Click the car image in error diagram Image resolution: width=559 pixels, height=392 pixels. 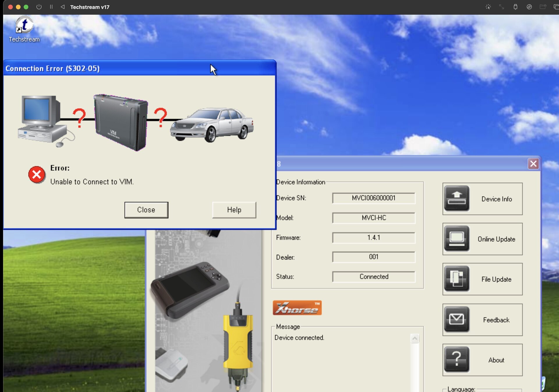click(212, 125)
